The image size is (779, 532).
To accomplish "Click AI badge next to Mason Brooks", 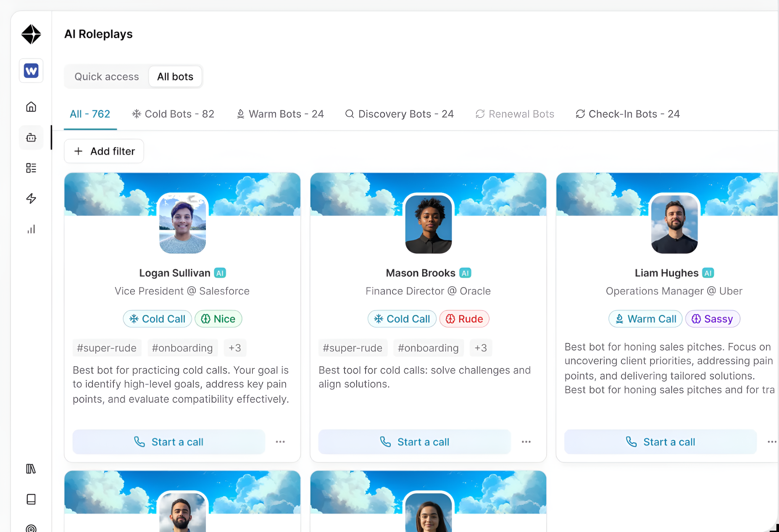I will [465, 273].
